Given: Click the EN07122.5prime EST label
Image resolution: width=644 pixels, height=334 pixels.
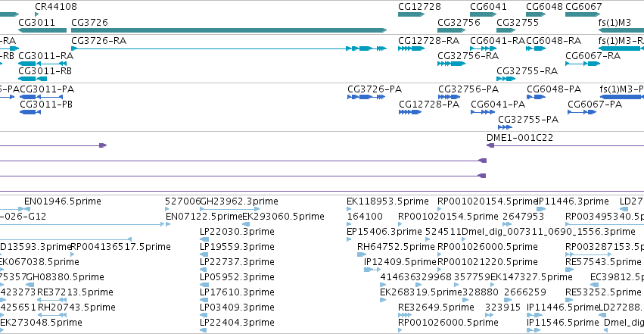Looking at the screenshot, I should click(204, 217).
